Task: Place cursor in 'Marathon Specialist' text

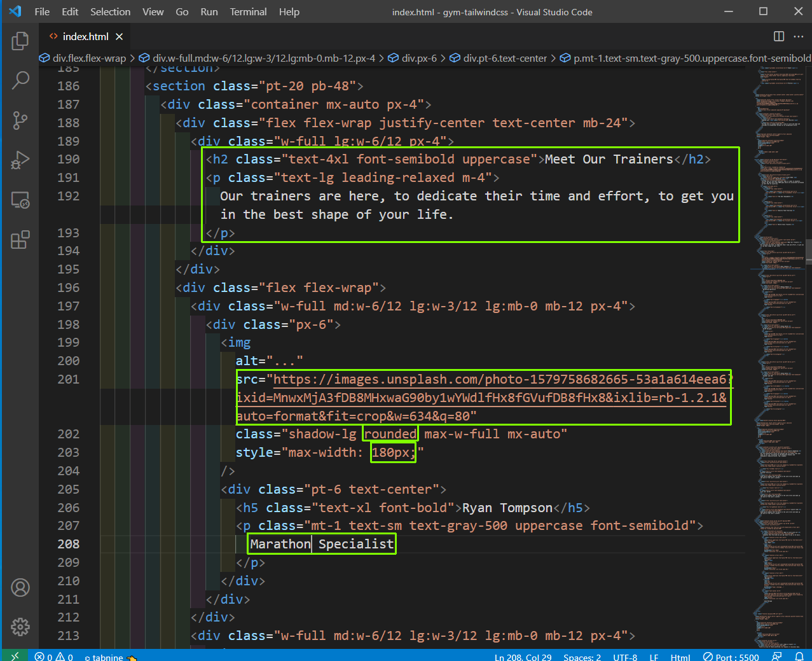Action: click(322, 544)
